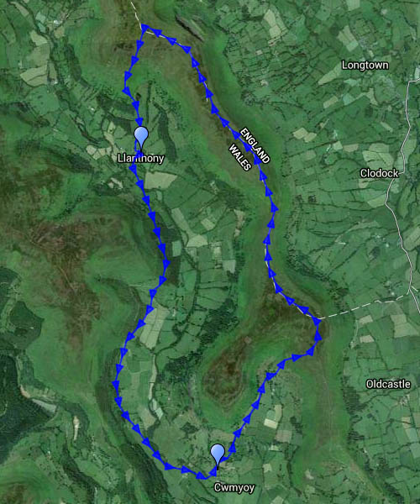Select the Longtown place label
Image resolution: width=420 pixels, height=504 pixels.
tap(365, 66)
